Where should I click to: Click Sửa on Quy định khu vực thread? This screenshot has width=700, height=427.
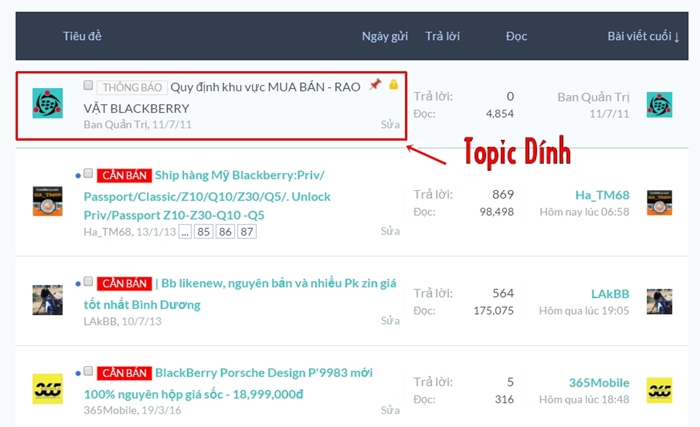point(390,124)
